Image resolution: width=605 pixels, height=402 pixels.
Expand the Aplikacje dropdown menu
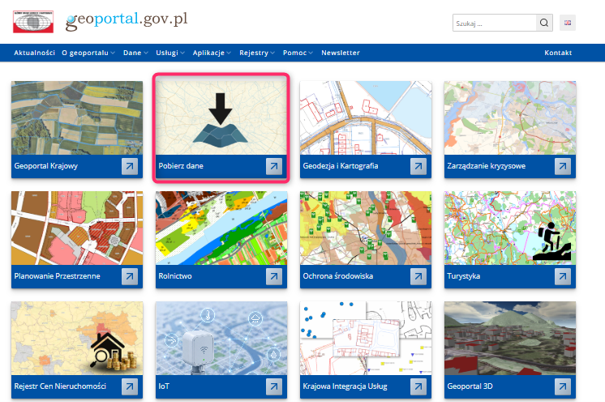point(212,53)
